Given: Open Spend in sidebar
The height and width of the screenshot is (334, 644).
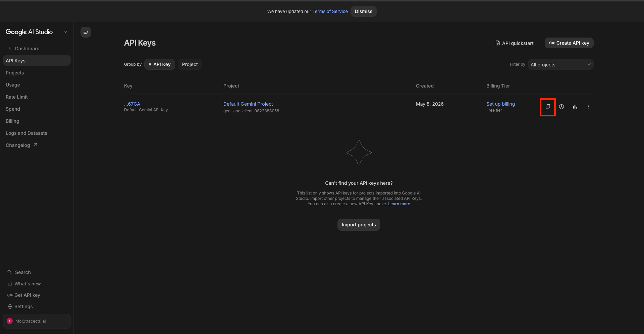Looking at the screenshot, I should pyautogui.click(x=37, y=109).
